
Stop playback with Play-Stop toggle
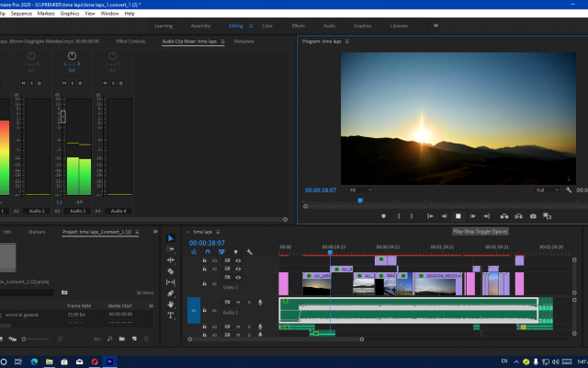[458, 216]
